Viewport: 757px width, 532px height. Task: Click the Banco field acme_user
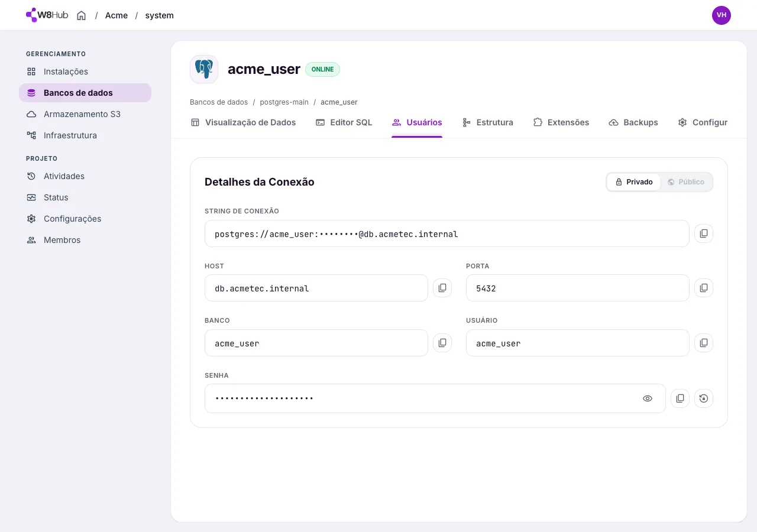click(x=316, y=343)
